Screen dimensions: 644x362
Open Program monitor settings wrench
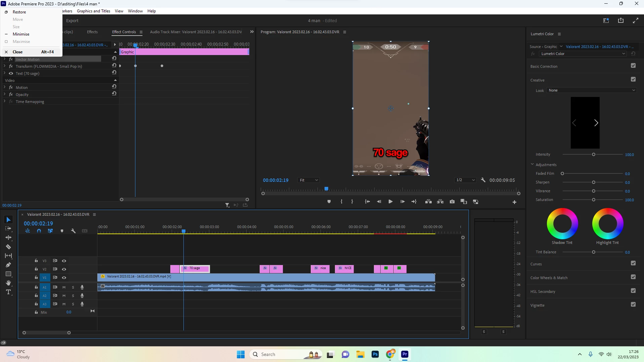[483, 180]
